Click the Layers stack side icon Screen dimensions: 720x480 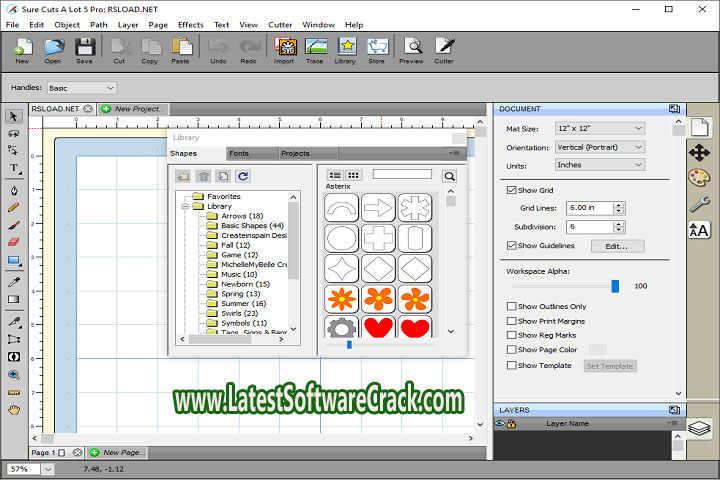click(x=699, y=428)
